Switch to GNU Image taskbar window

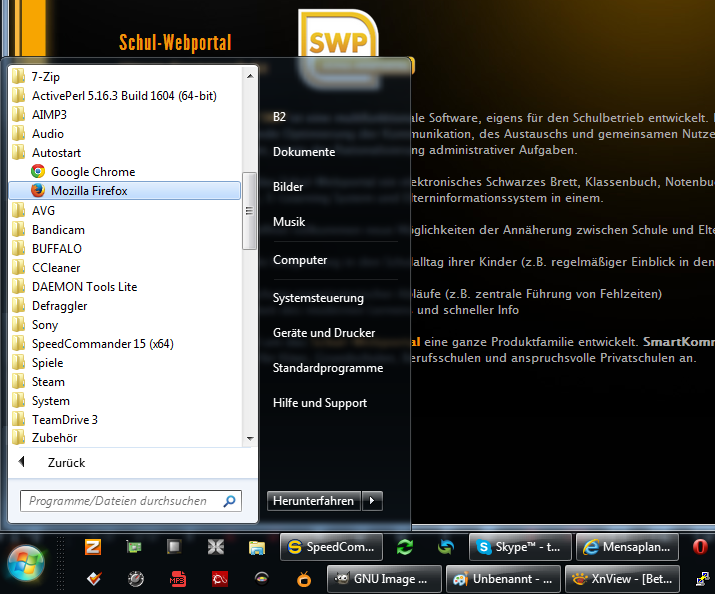(x=384, y=579)
